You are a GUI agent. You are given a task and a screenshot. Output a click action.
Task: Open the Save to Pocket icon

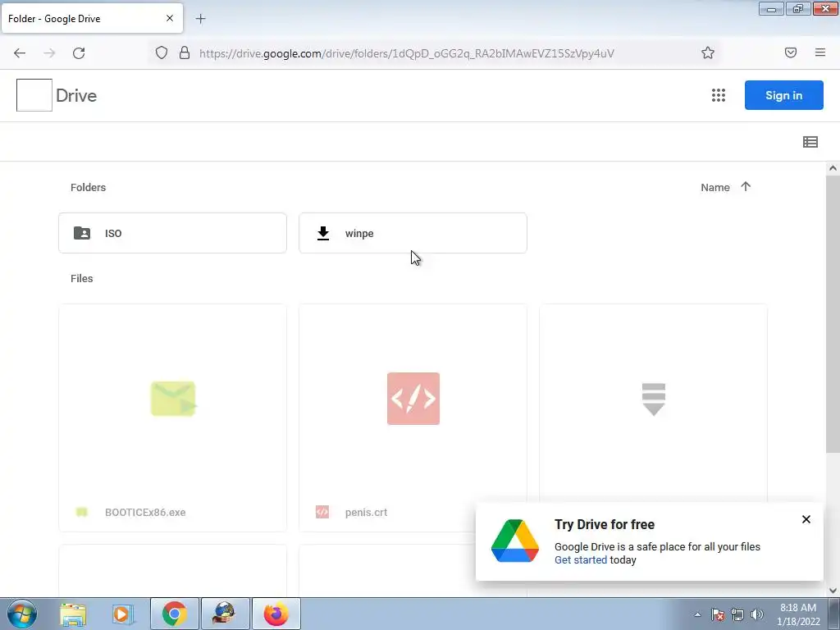791,52
